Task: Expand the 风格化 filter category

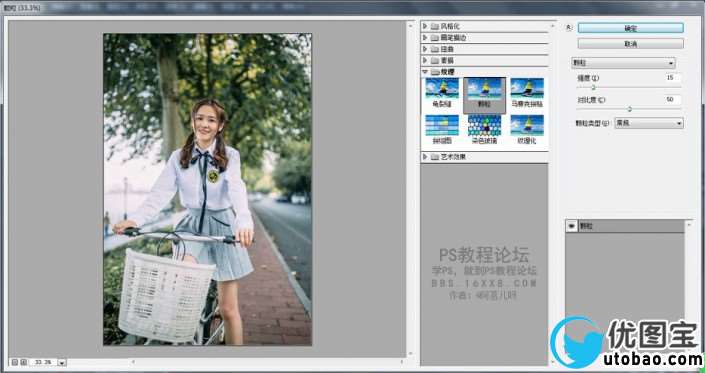Action: 425,26
